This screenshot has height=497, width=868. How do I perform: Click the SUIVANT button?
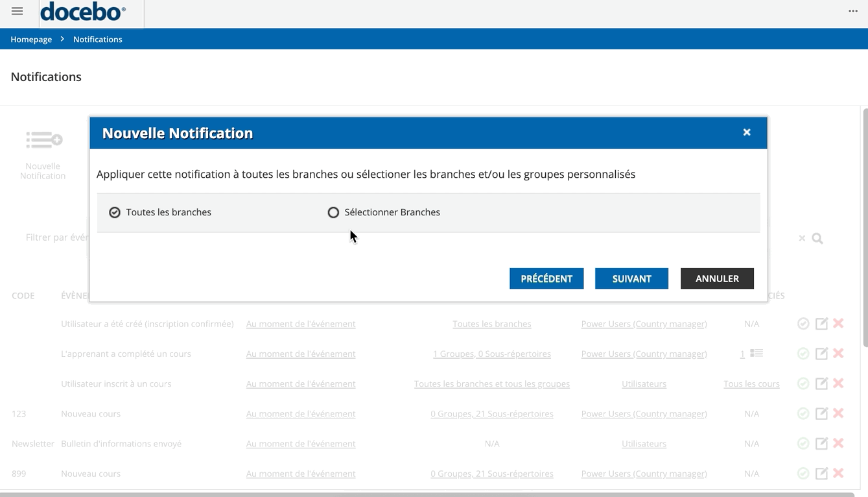(631, 279)
